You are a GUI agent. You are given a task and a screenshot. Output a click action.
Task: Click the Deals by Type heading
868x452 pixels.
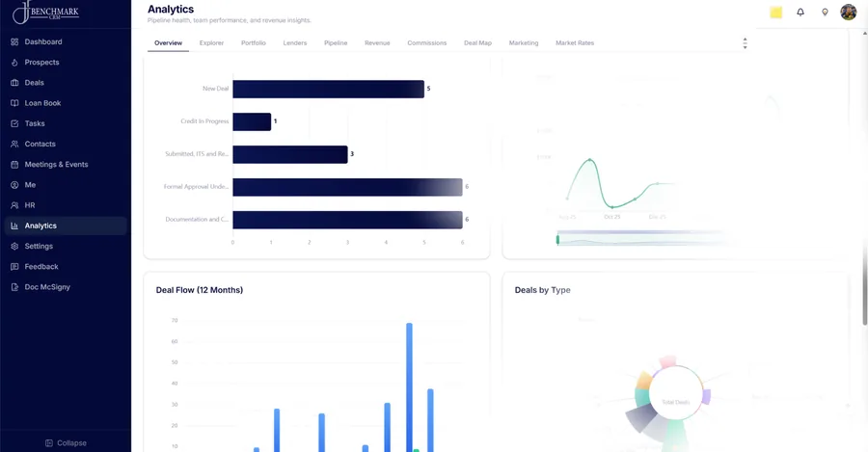[x=542, y=290]
